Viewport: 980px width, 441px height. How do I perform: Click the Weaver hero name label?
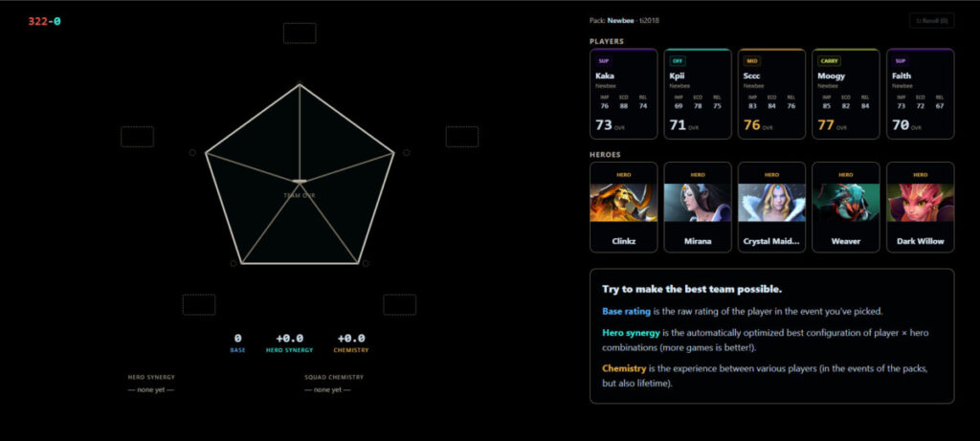(846, 241)
